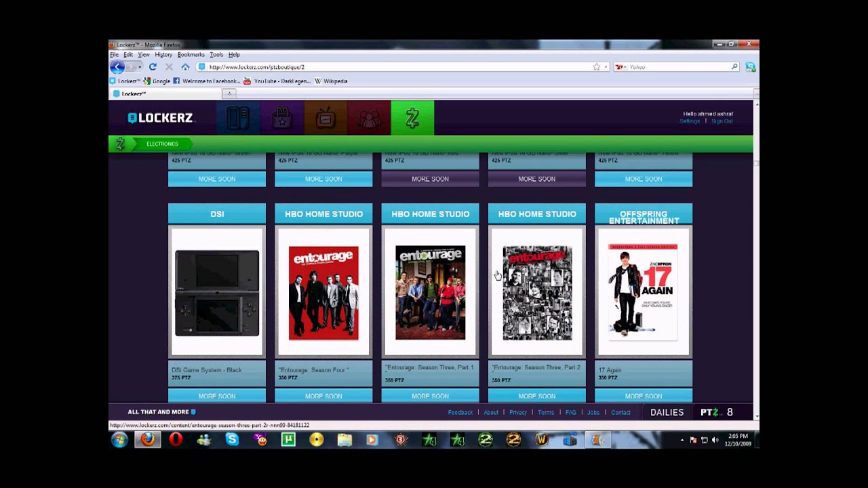Click the Opera icon in the taskbar

(x=176, y=440)
